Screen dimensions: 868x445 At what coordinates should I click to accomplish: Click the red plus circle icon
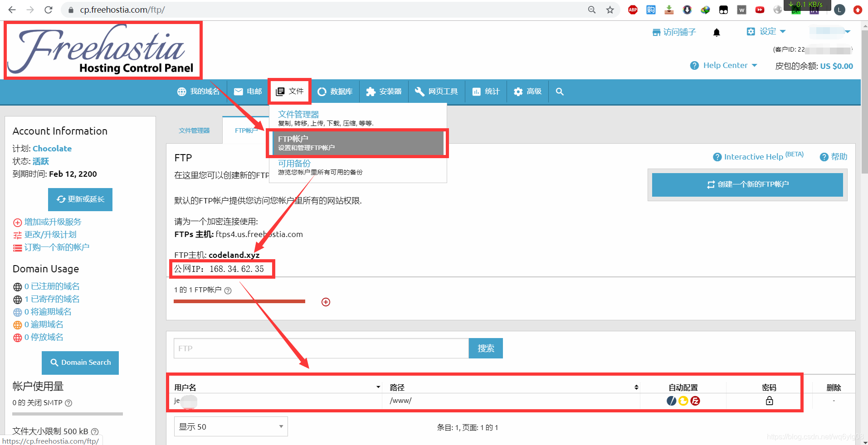tap(326, 302)
